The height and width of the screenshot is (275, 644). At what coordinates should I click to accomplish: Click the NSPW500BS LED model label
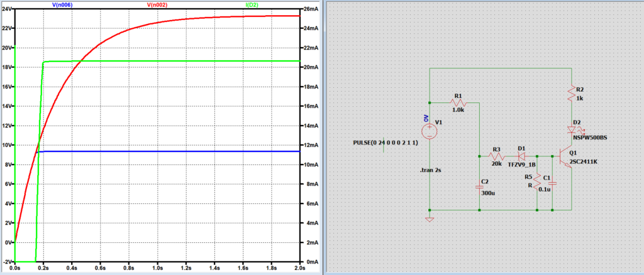[590, 137]
